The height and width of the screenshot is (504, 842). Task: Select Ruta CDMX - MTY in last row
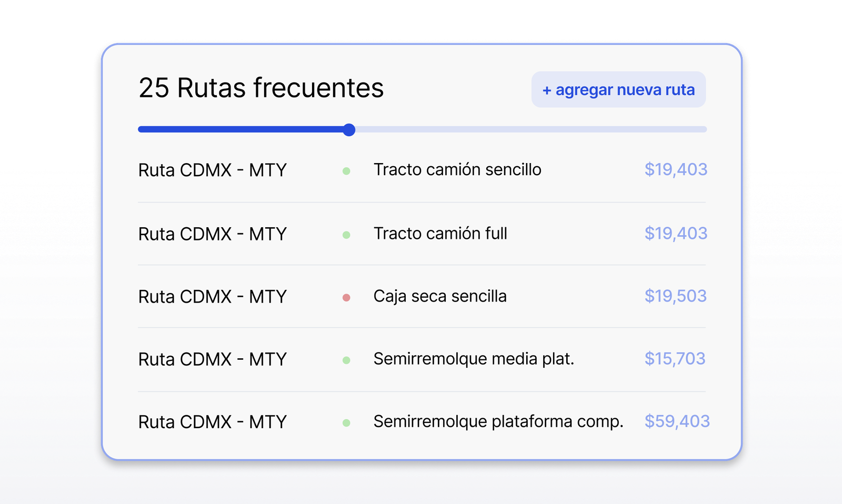[x=213, y=422]
